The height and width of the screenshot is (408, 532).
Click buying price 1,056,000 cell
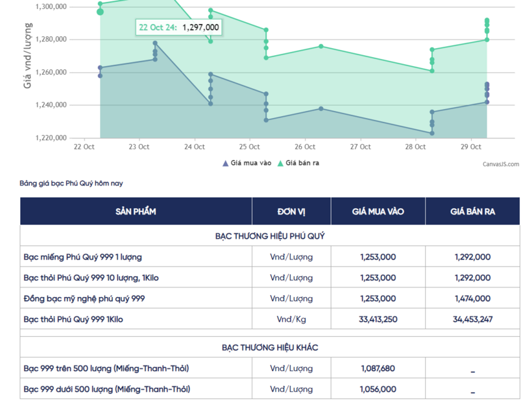(378, 389)
